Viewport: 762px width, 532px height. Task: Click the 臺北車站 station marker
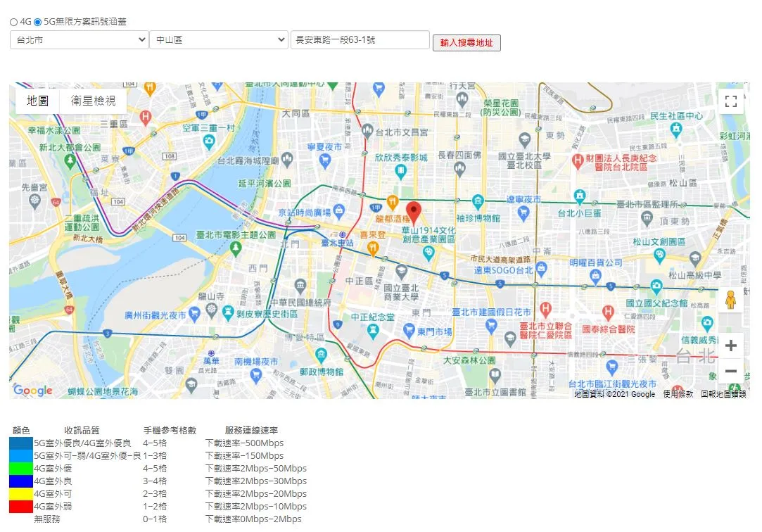click(343, 234)
